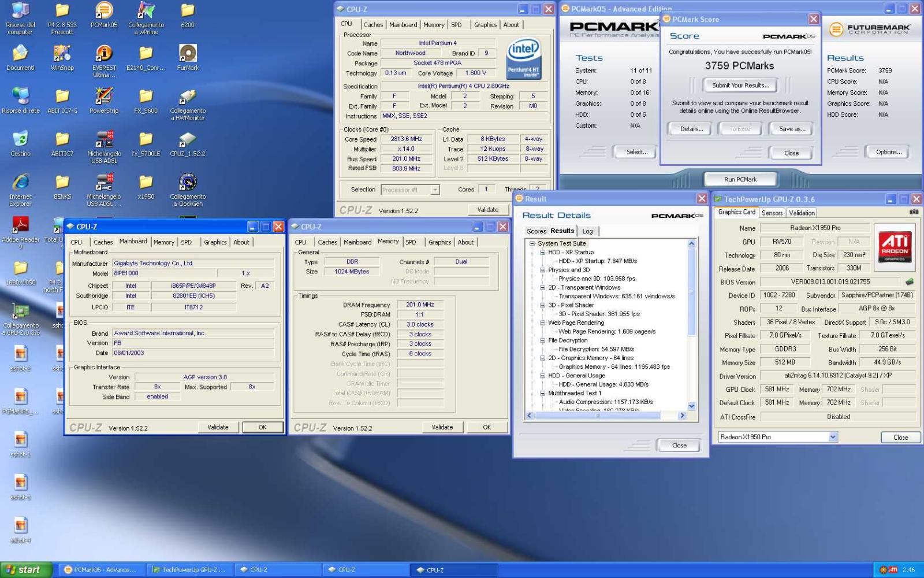This screenshot has height=578, width=924.
Task: Click the Options... button in PCMark05
Action: 888,152
